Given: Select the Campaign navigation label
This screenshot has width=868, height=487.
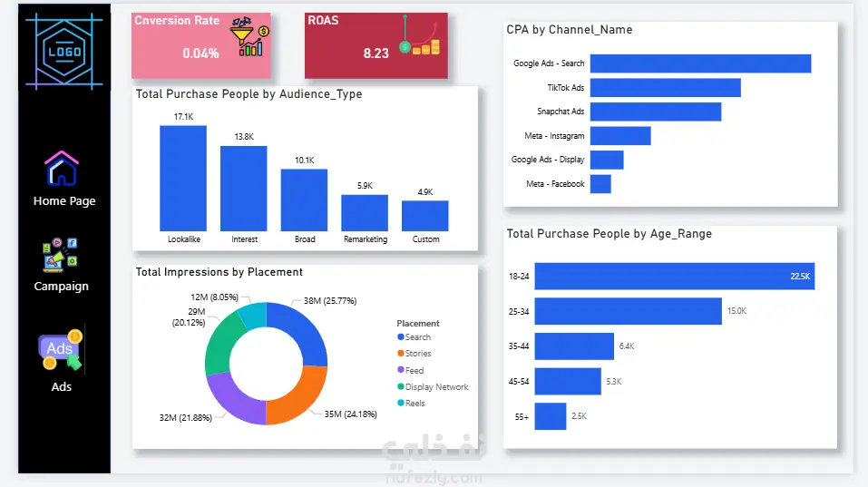Looking at the screenshot, I should [61, 286].
